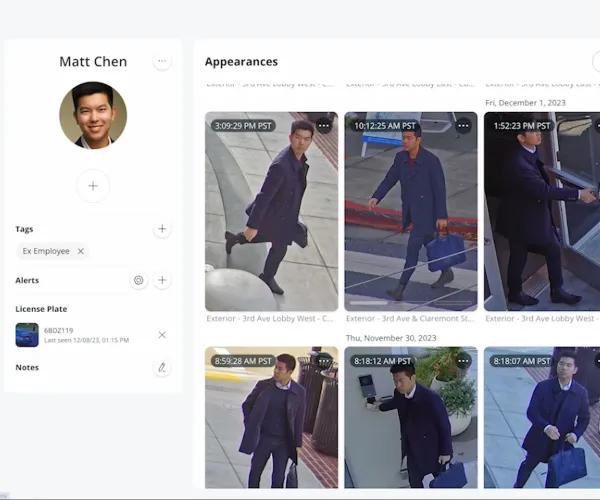Open the 8:18:12 AM PST appearance image
The height and width of the screenshot is (500, 600).
click(411, 418)
